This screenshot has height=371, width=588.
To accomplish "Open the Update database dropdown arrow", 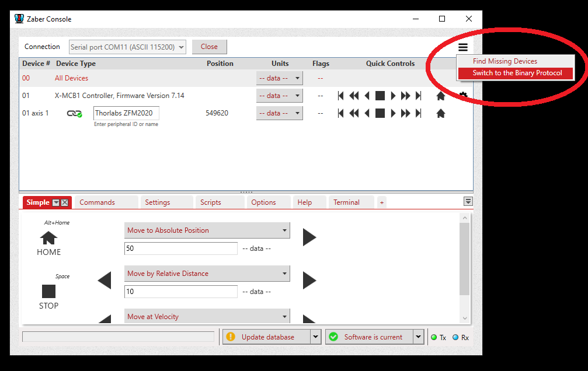I will pos(315,337).
